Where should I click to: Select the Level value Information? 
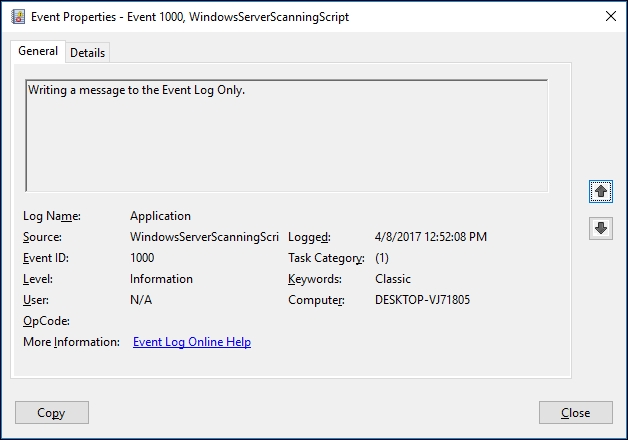click(x=161, y=279)
